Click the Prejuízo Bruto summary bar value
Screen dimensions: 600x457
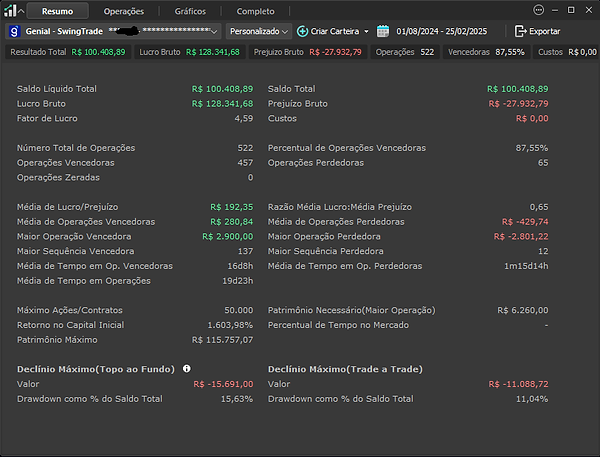[333, 51]
